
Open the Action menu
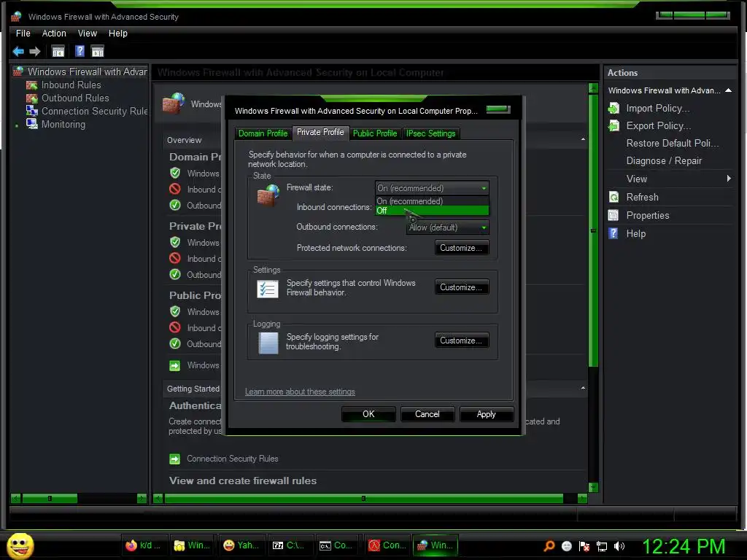pyautogui.click(x=54, y=34)
